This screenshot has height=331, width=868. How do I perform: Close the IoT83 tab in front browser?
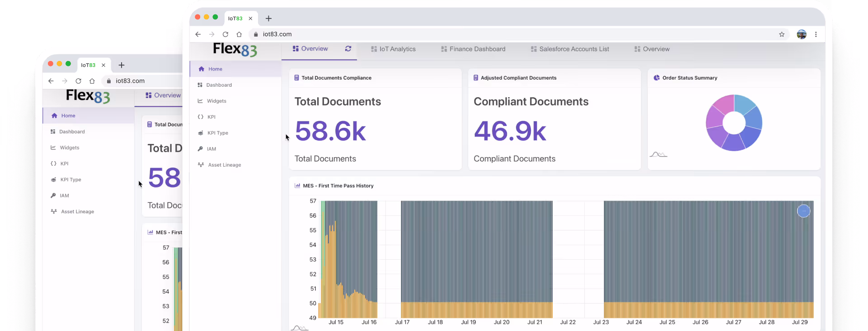coord(250,19)
